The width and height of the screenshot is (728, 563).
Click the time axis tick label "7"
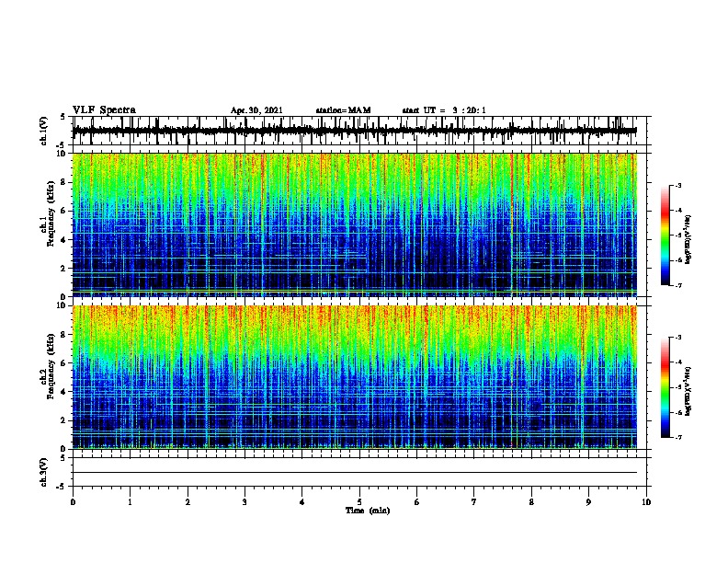coord(474,502)
